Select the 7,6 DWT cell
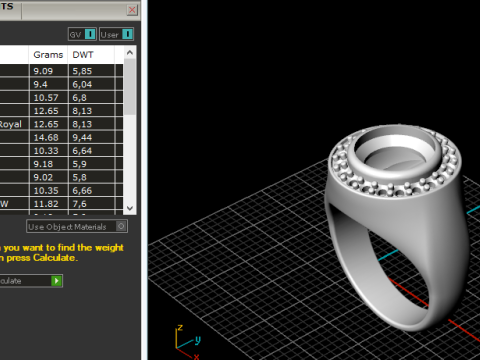480x360 pixels. coord(91,204)
